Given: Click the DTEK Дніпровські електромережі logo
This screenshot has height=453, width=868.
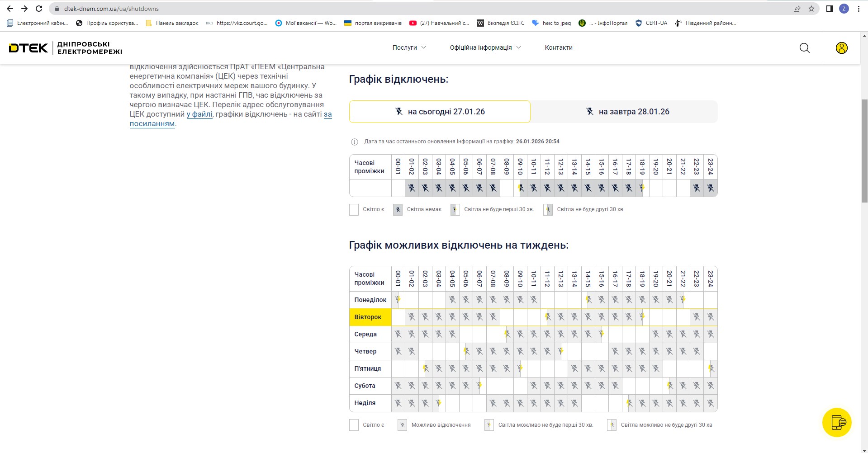Looking at the screenshot, I should tap(66, 48).
